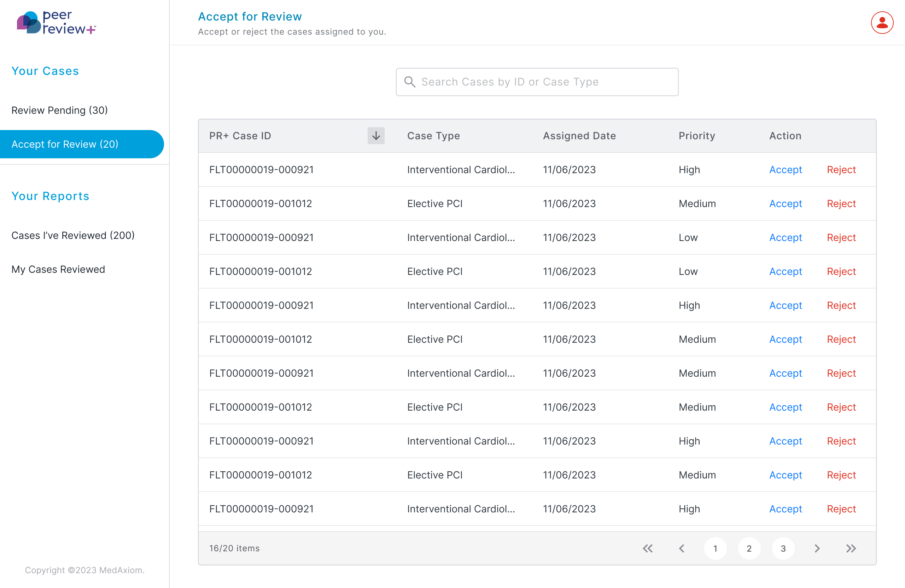
Task: Click the search magnifier icon
Action: (x=410, y=82)
